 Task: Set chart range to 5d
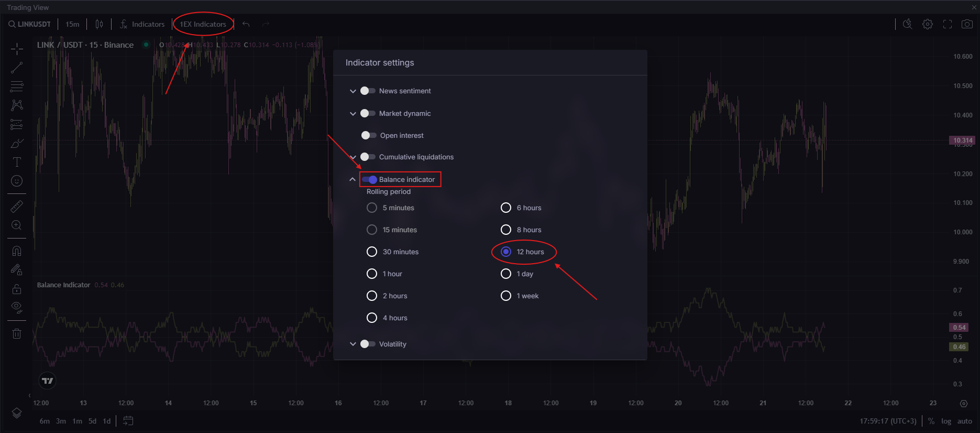tap(92, 421)
